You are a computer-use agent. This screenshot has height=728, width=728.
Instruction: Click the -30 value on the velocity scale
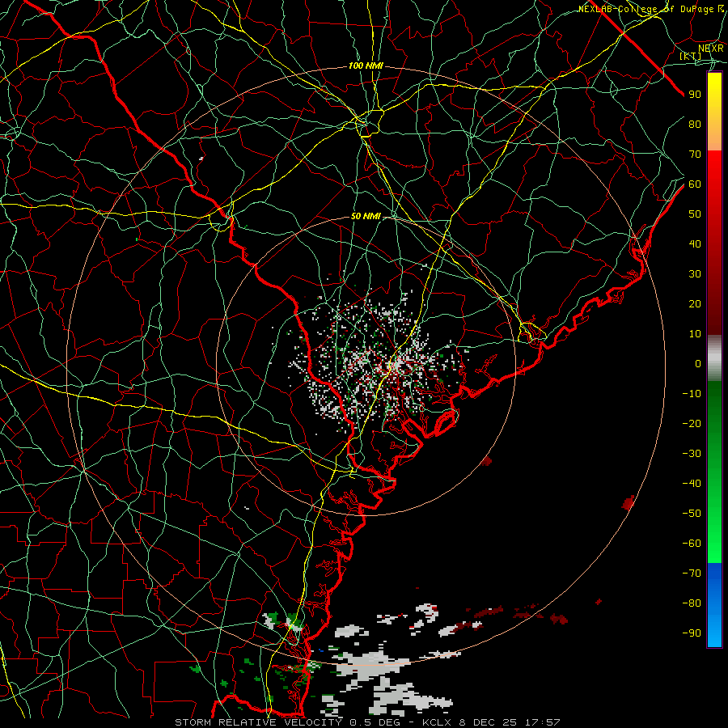[692, 454]
